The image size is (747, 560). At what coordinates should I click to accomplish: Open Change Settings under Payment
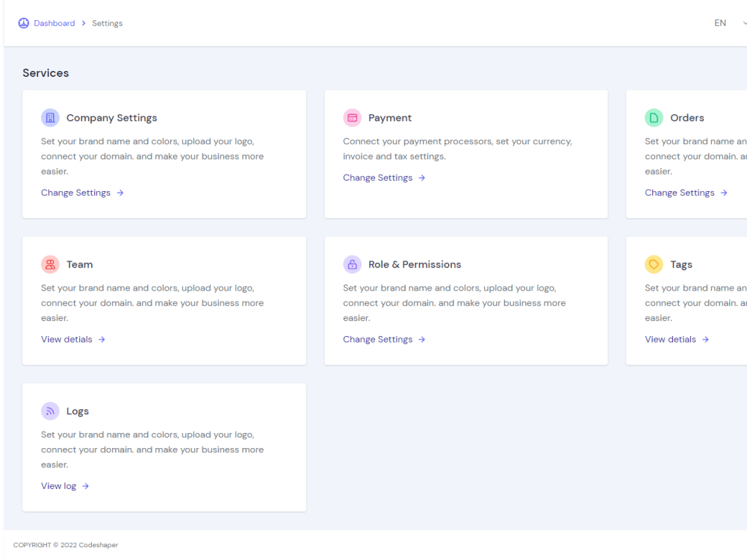point(378,177)
